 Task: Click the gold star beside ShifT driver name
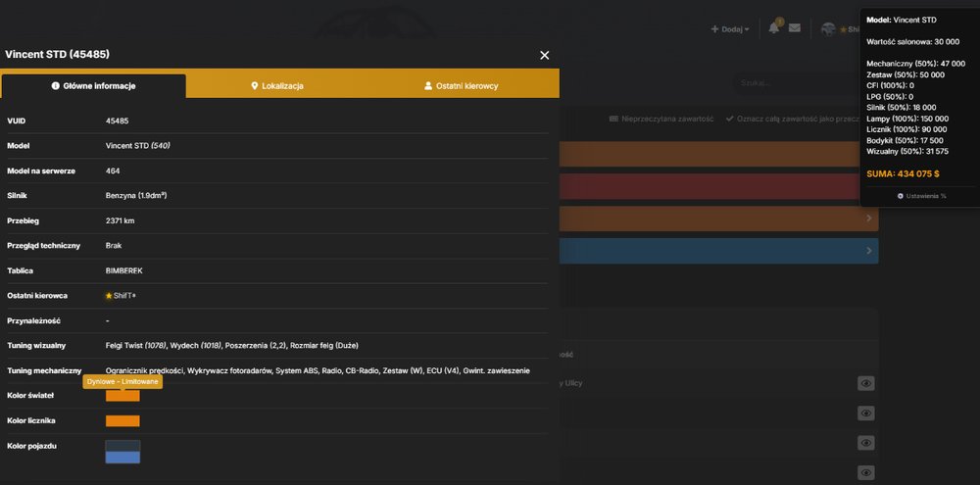[109, 296]
